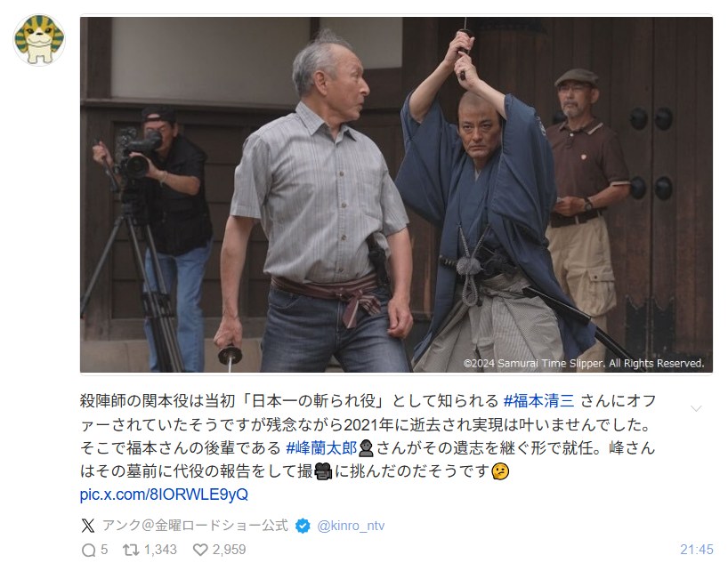Click the movie camera emoji in text

[323, 471]
